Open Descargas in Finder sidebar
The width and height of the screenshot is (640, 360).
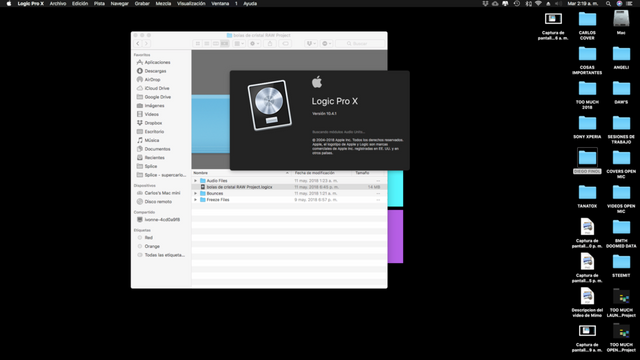(x=155, y=71)
